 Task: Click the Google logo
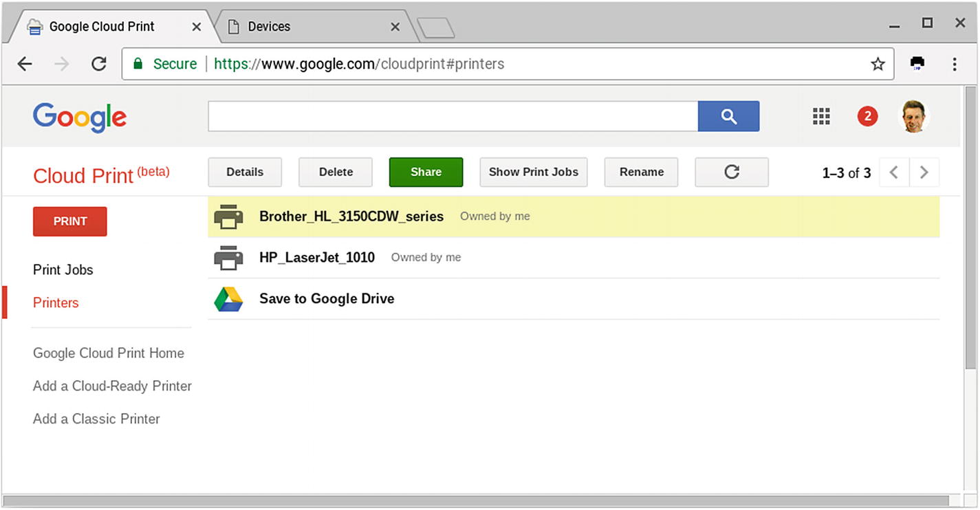click(x=80, y=118)
